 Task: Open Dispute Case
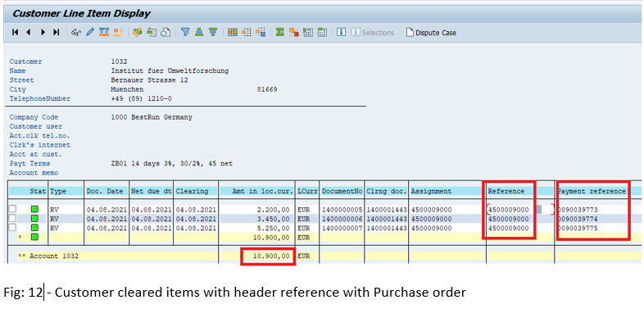click(431, 33)
